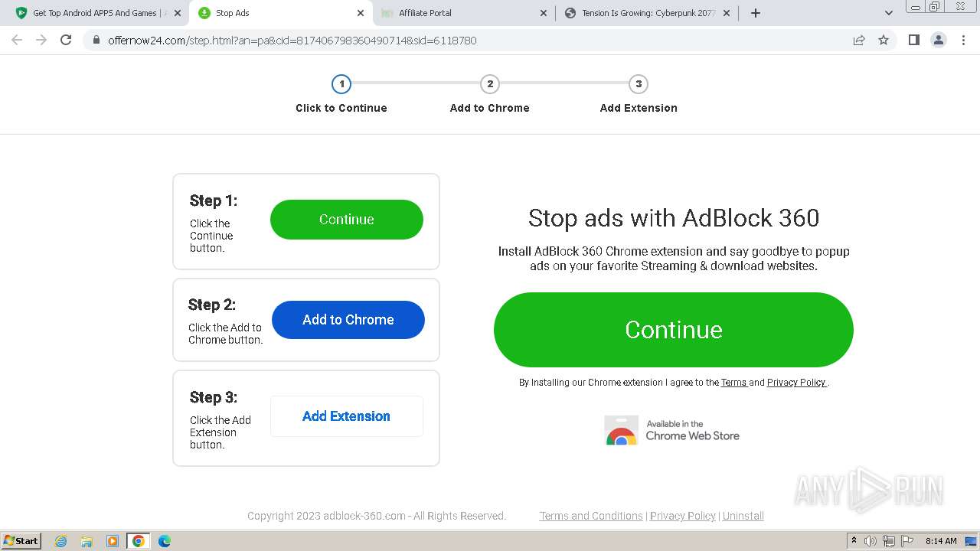The image size is (980, 551).
Task: Open the Chrome side panel
Action: [913, 40]
